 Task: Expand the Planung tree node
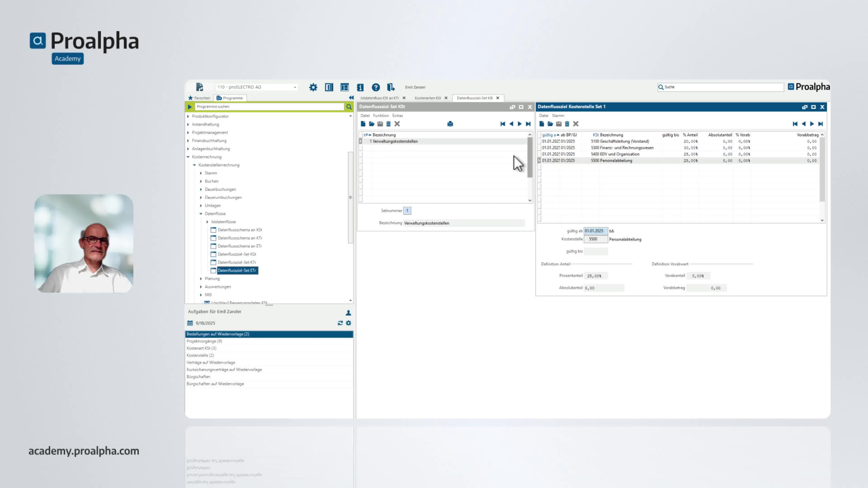pyautogui.click(x=201, y=279)
